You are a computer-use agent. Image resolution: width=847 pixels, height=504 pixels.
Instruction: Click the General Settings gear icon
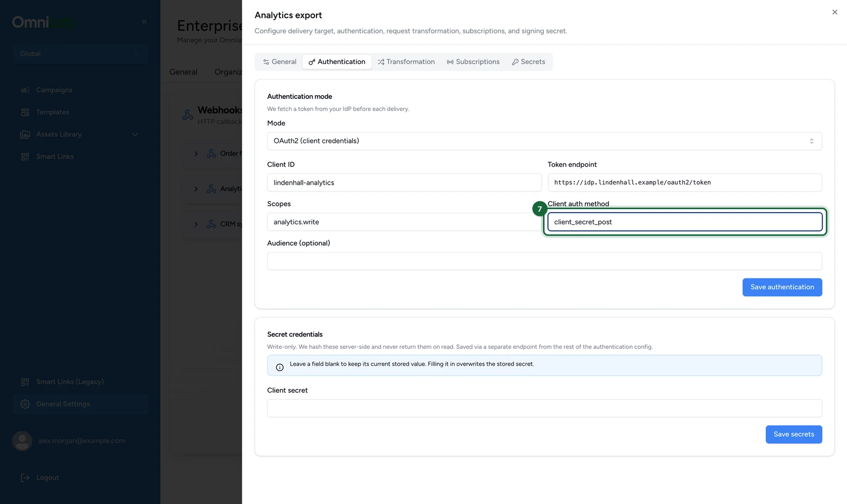click(x=25, y=404)
